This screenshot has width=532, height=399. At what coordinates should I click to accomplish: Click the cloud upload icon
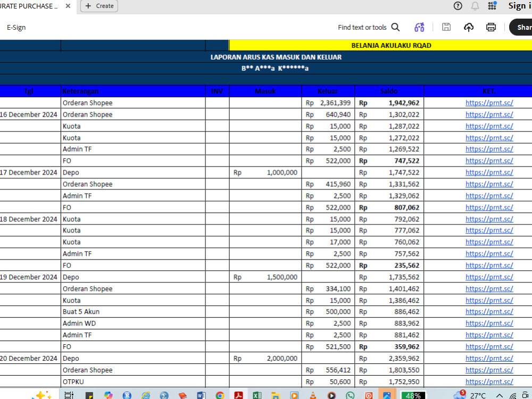point(469,27)
